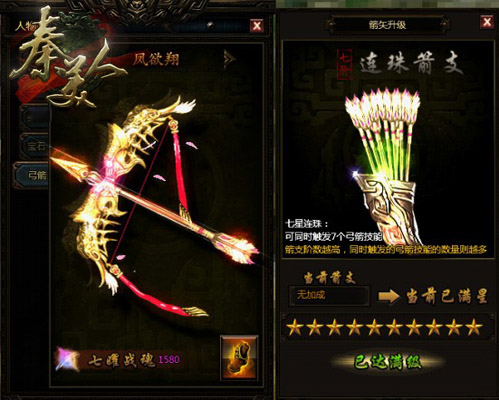Click the 箭矢升级 title bar
This screenshot has height=400, width=499.
point(387,25)
